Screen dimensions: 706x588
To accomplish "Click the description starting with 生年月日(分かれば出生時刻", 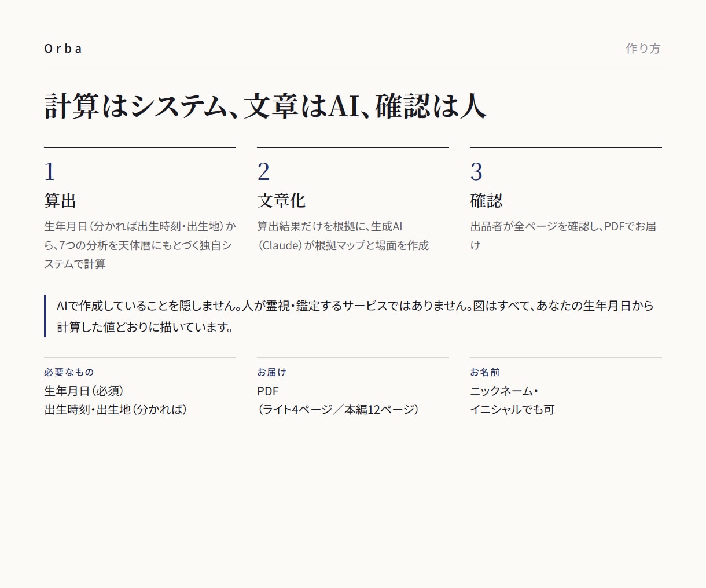I will (140, 245).
